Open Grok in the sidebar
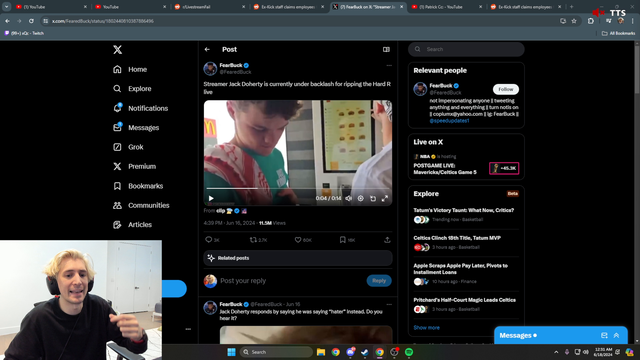The width and height of the screenshot is (640, 360). (x=129, y=147)
